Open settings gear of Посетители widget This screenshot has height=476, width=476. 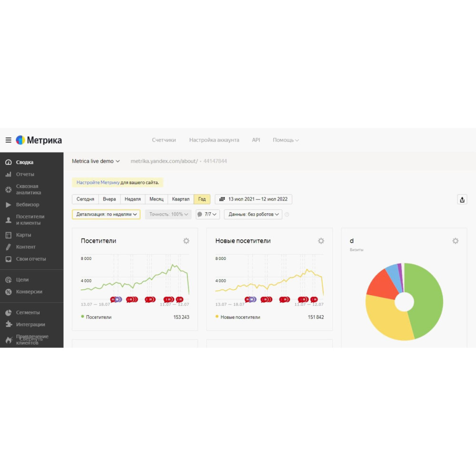point(186,241)
